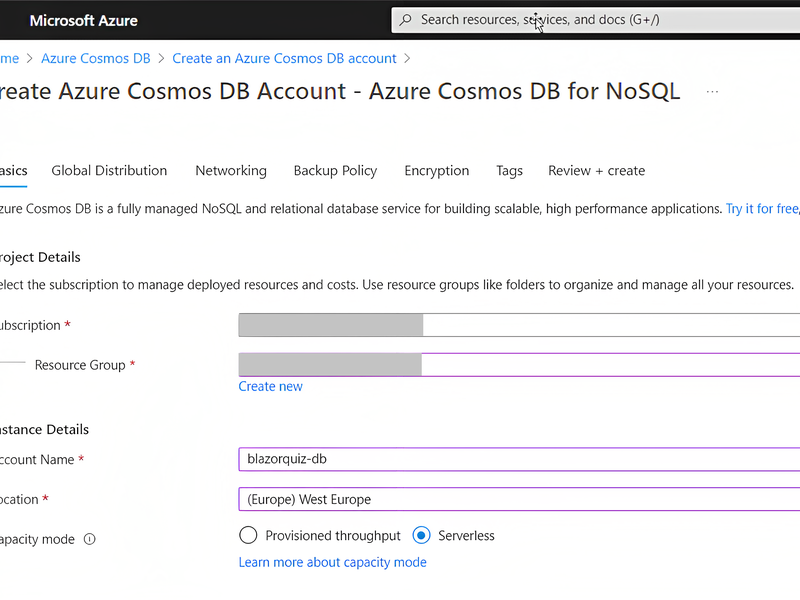Switch to the Basics tab
The height and width of the screenshot is (600, 800).
13,170
